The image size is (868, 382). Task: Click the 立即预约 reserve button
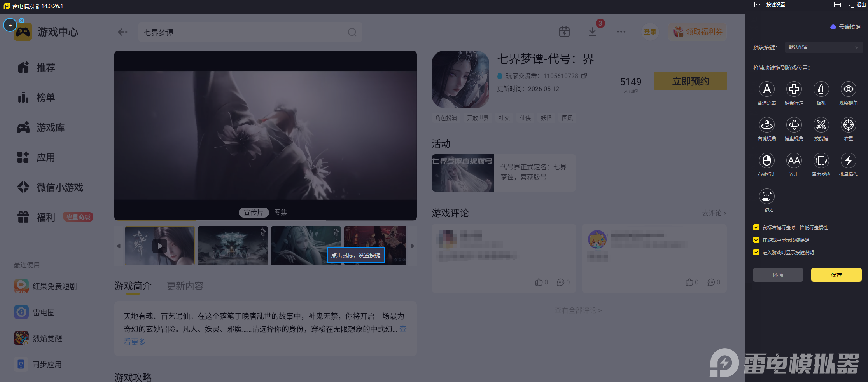(x=691, y=81)
